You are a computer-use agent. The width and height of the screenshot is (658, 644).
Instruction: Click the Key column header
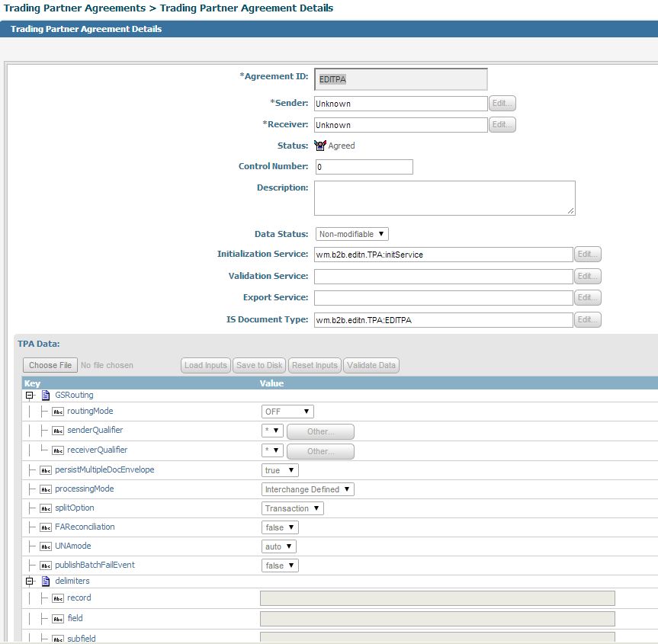32,383
